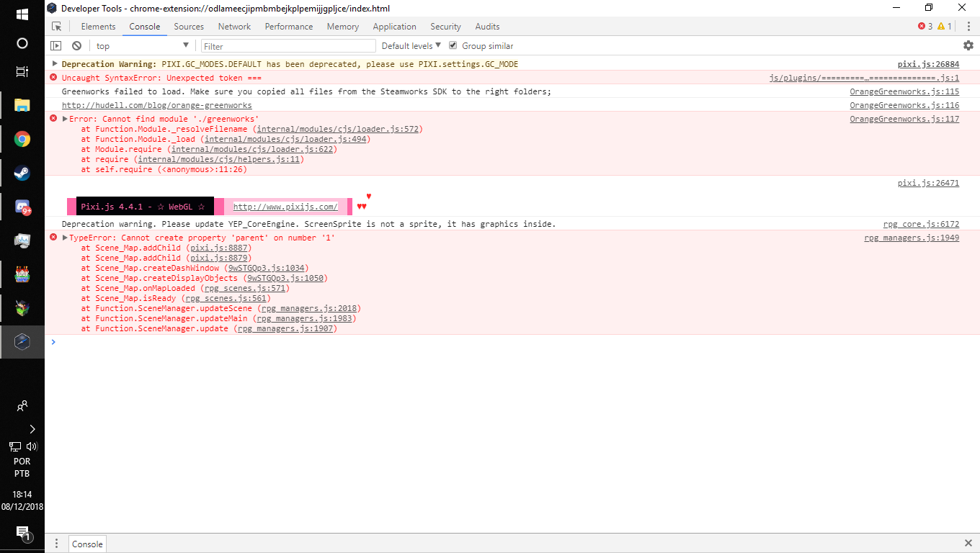Open stack link loader.js:622

[252, 149]
